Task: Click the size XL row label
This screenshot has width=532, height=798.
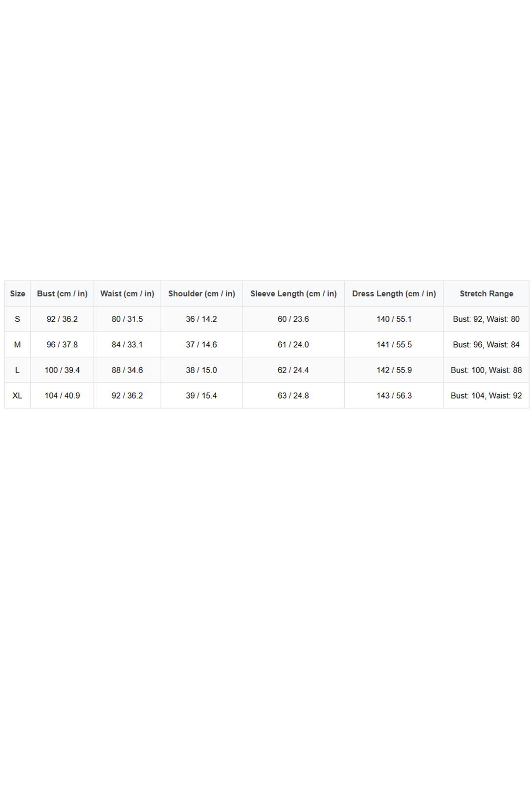Action: [x=18, y=395]
